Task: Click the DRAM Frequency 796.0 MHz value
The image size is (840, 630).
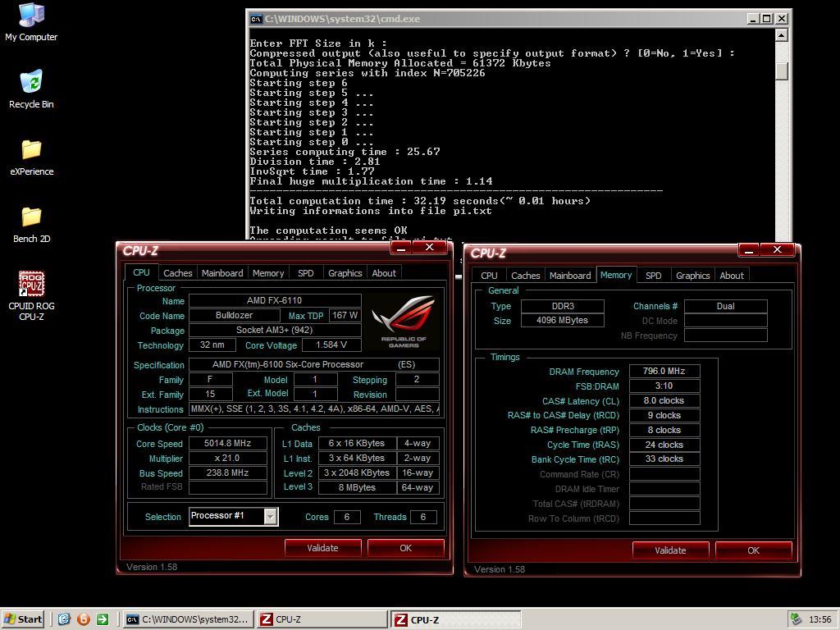Action: (664, 371)
